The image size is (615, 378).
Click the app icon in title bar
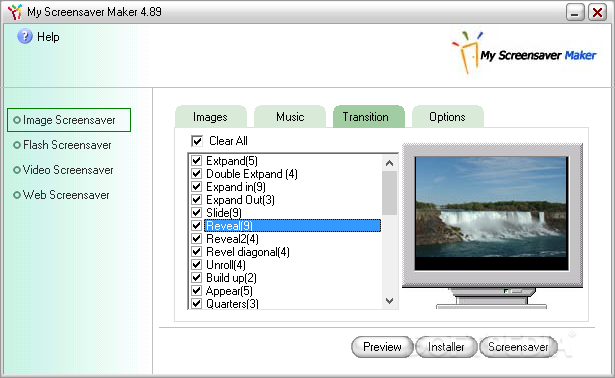[15, 12]
